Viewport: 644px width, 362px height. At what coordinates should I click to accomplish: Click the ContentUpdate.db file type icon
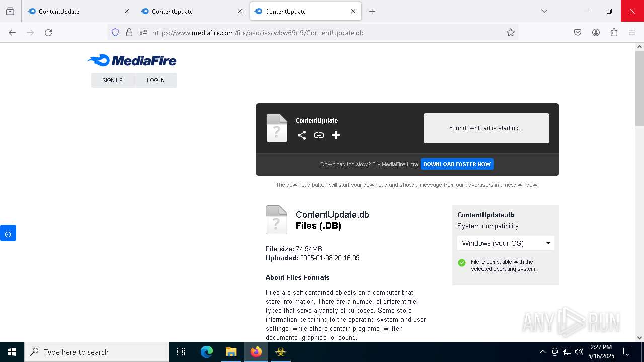click(276, 220)
